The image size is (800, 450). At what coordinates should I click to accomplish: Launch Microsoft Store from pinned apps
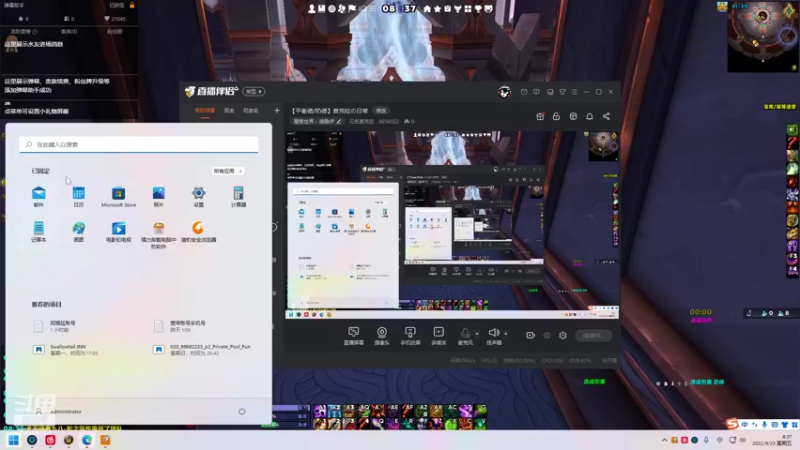[x=118, y=196]
